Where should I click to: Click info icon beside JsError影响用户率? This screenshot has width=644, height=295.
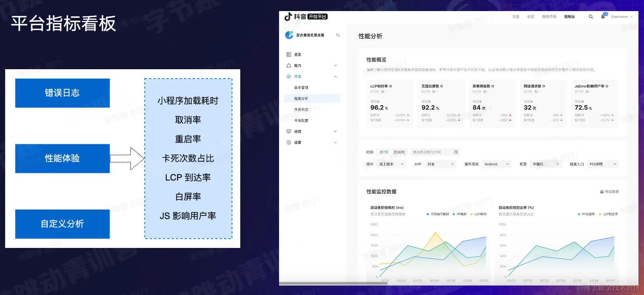pyautogui.click(x=607, y=86)
